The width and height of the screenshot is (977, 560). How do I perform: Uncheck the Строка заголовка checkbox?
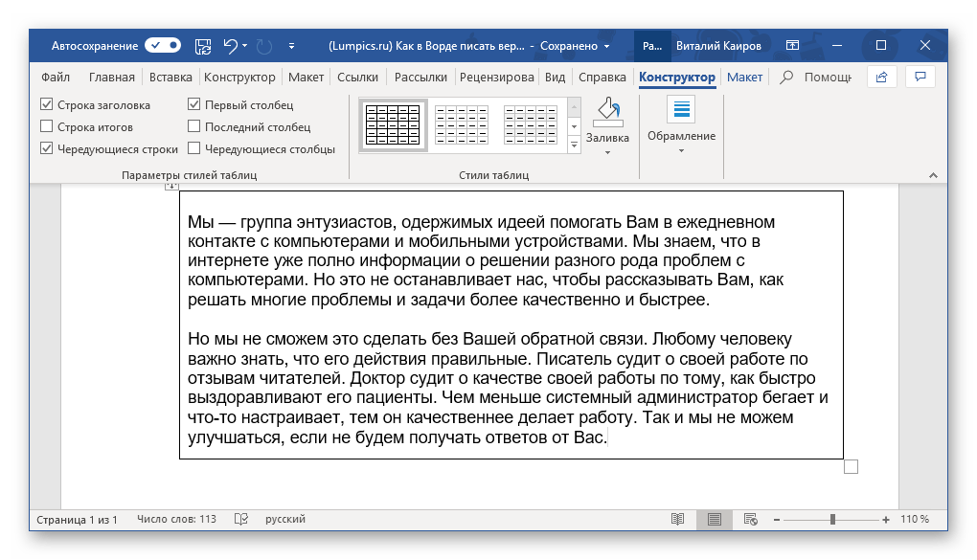click(47, 105)
